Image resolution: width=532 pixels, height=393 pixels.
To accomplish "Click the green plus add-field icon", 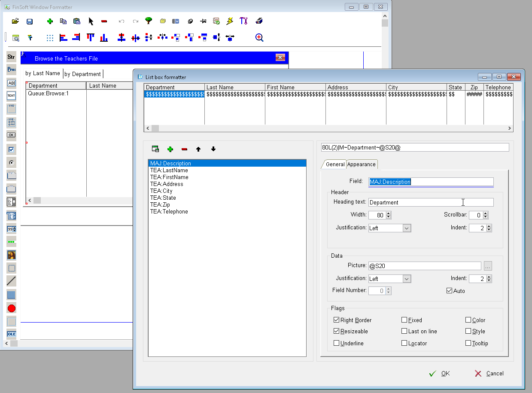I will [170, 149].
